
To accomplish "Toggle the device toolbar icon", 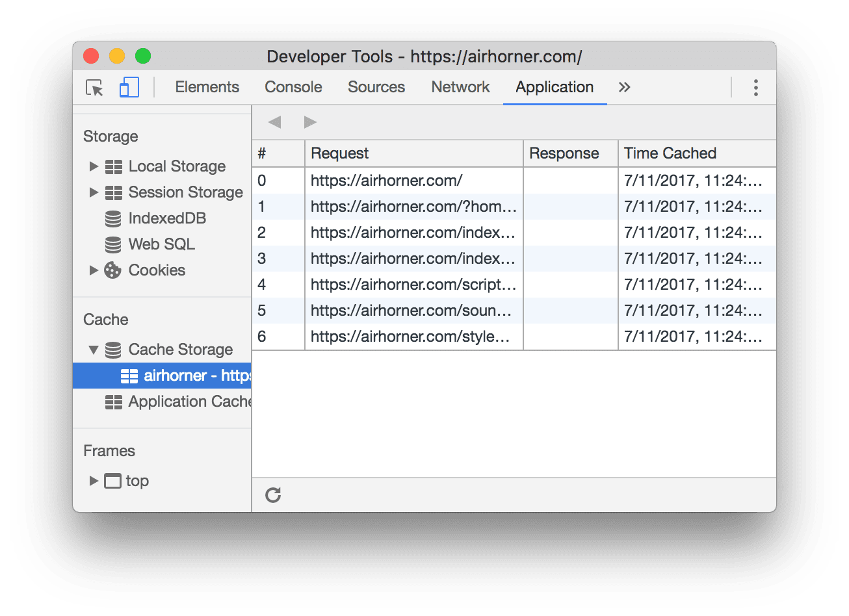I will click(x=128, y=88).
